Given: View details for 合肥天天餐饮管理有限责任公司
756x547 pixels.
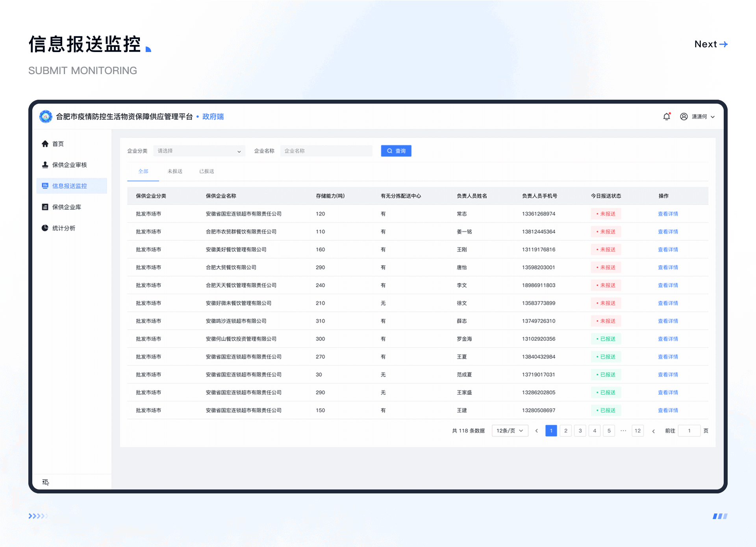Looking at the screenshot, I should [668, 285].
